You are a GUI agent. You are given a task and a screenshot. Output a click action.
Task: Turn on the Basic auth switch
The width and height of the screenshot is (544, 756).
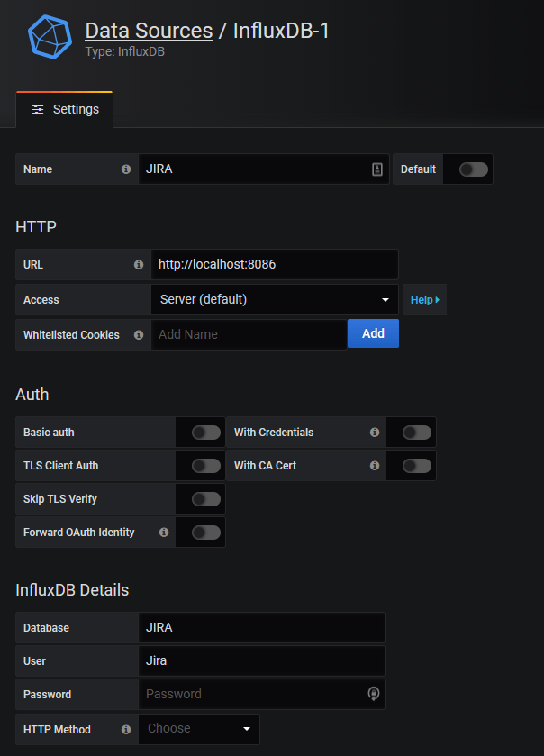(x=206, y=433)
